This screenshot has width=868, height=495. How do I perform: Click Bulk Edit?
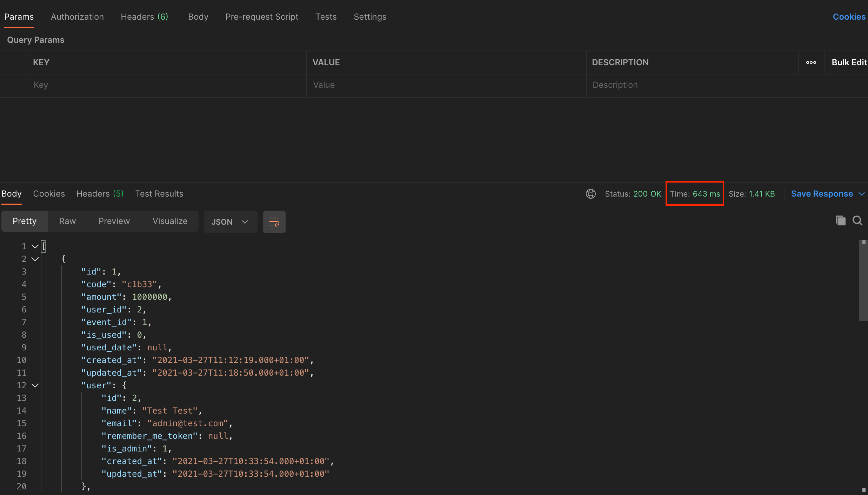tap(849, 62)
